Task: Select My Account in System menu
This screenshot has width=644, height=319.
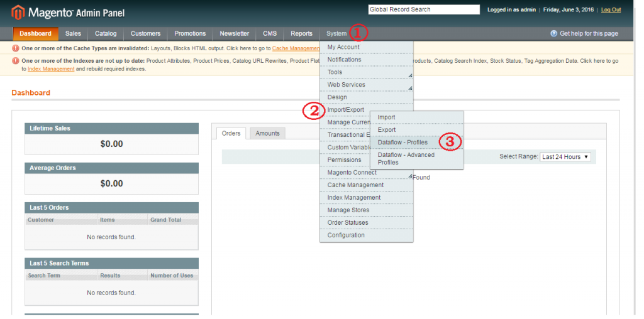Action: coord(367,47)
